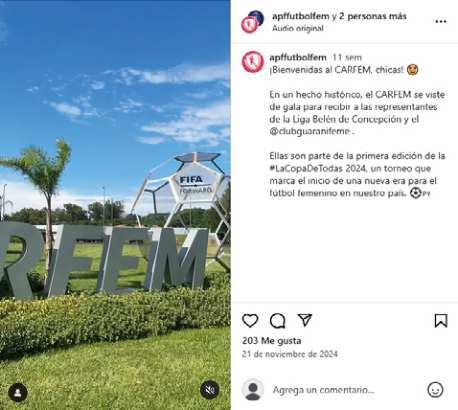The width and height of the screenshot is (458, 410).
Task: Like the post with the heart icon
Action: tap(250, 321)
